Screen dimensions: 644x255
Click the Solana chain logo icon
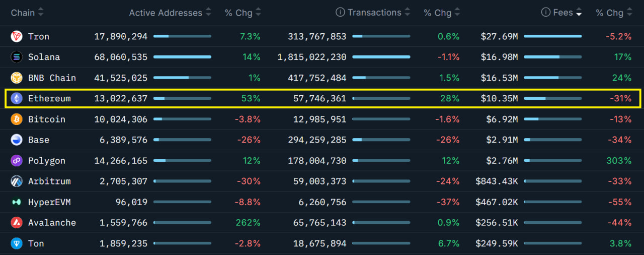point(17,57)
